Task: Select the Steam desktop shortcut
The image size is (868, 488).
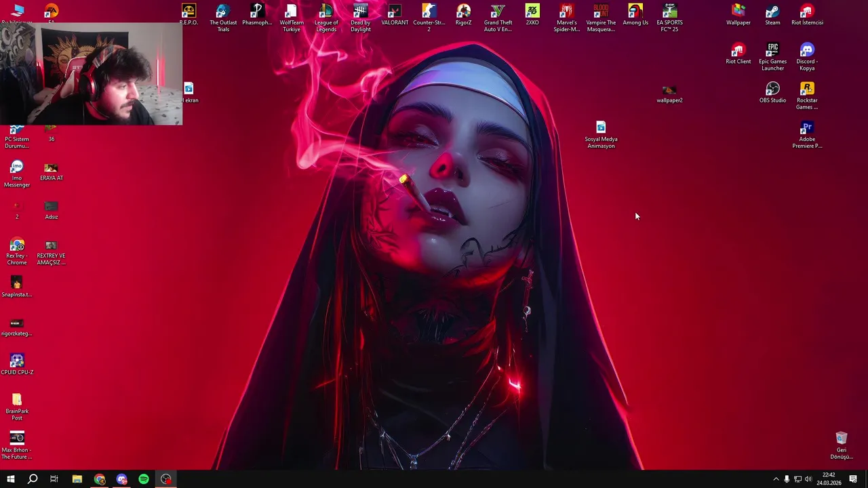Action: [772, 15]
